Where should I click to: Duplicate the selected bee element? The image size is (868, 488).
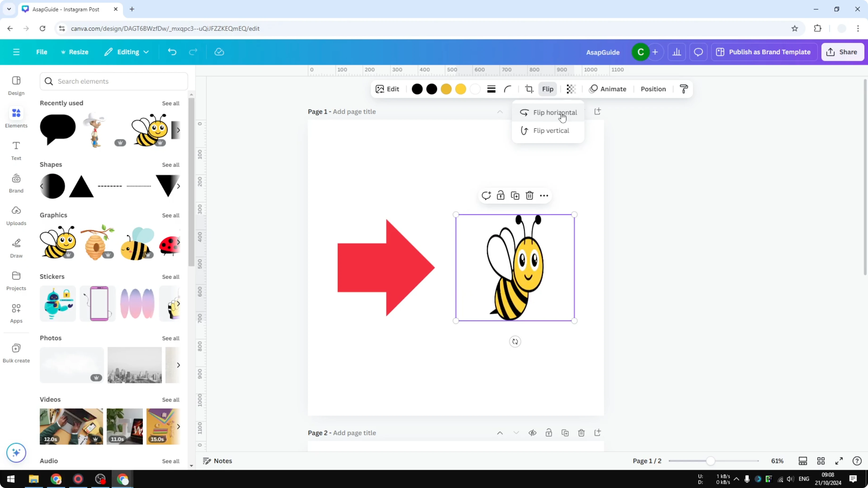point(515,195)
